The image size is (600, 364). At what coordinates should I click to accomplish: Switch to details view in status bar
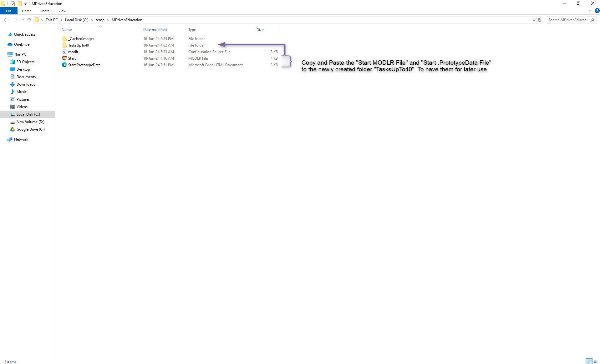tap(589, 362)
